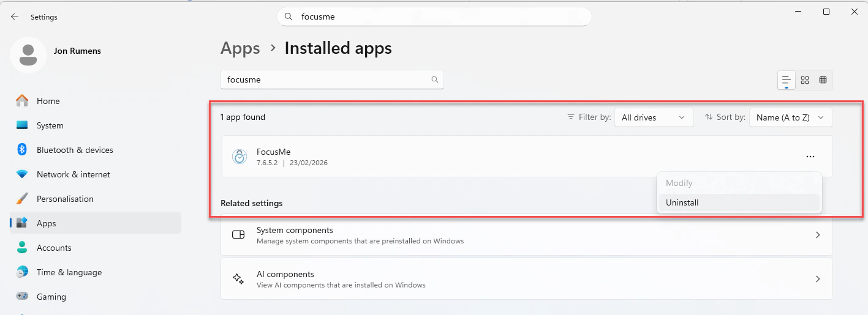
Task: Expand AI components chevron
Action: tap(818, 279)
